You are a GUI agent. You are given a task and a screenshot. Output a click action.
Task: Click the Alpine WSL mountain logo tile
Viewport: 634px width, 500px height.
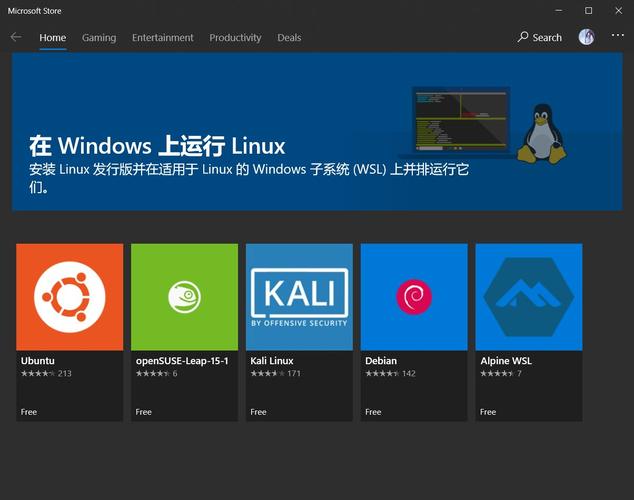point(529,297)
